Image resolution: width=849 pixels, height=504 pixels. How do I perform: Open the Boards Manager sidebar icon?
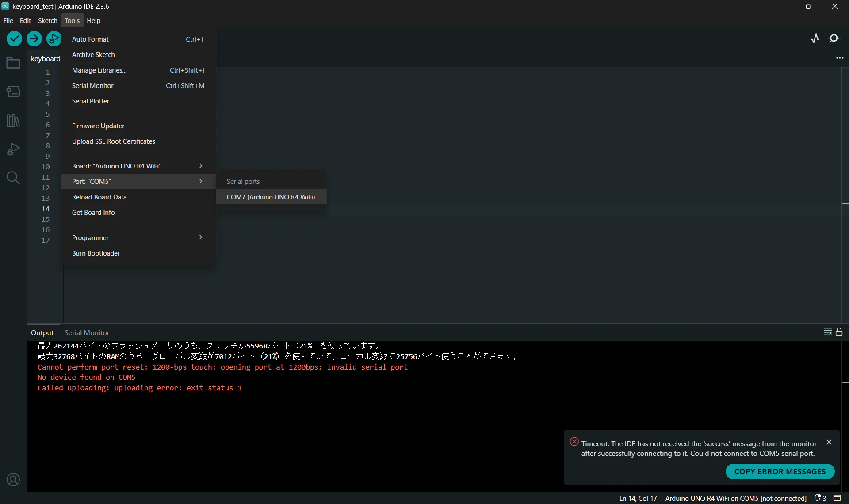13,92
